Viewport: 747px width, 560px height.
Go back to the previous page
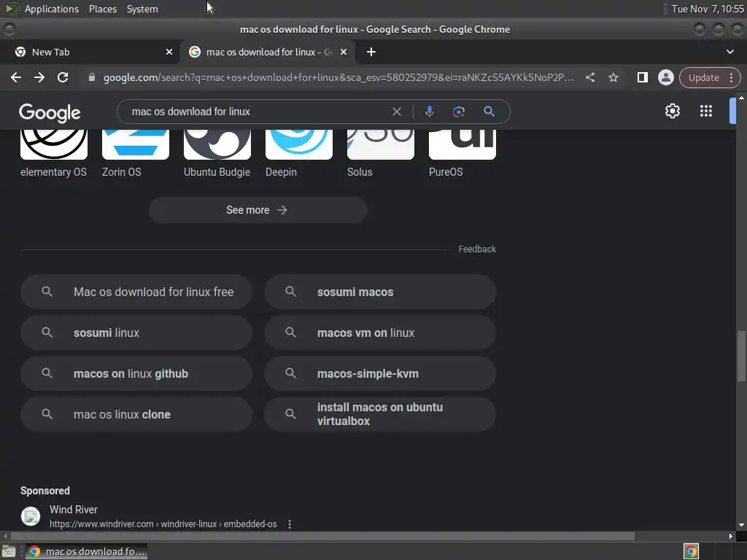[16, 77]
